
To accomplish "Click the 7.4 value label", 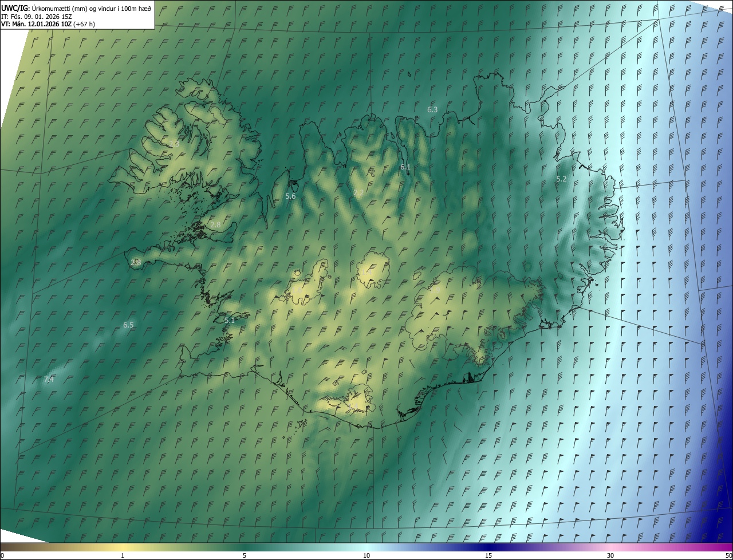I will 49,380.
